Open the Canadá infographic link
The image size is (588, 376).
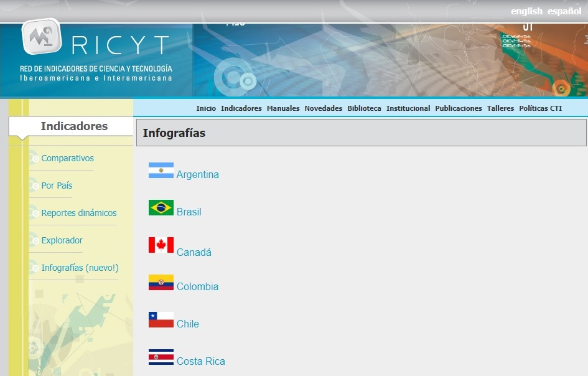194,252
